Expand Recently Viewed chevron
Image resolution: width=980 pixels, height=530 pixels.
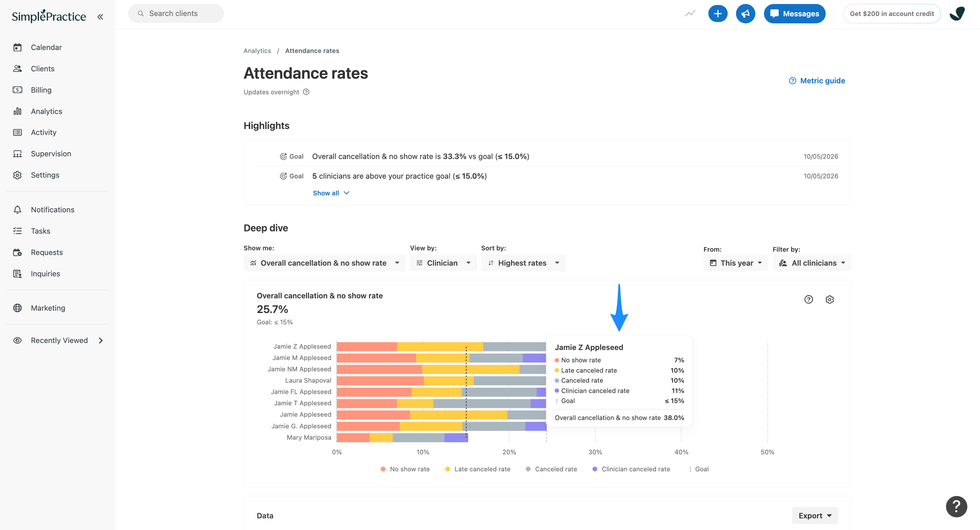pos(101,341)
